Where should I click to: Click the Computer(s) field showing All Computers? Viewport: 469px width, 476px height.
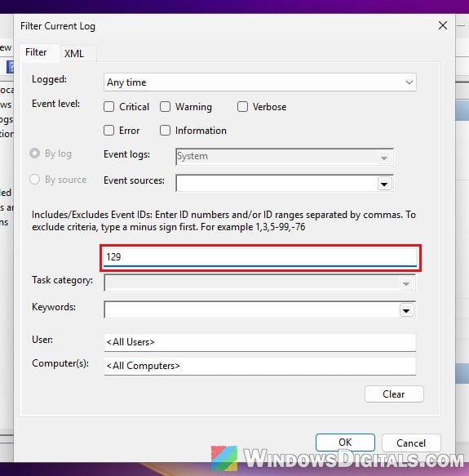(260, 366)
